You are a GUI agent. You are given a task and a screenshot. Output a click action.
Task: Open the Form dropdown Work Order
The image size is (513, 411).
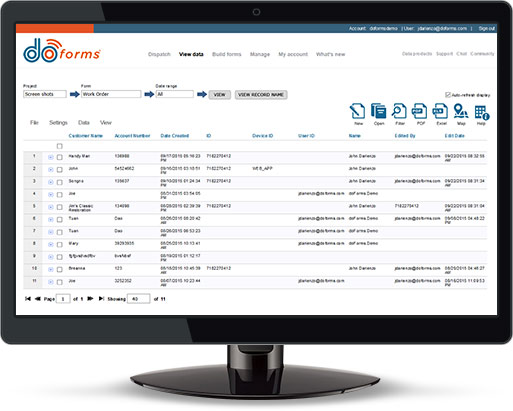[111, 94]
